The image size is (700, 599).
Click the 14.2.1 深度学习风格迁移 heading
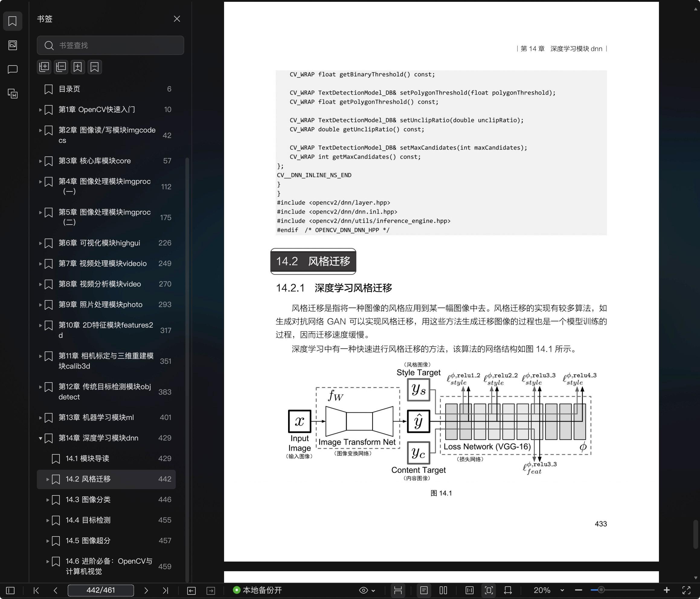(x=334, y=288)
